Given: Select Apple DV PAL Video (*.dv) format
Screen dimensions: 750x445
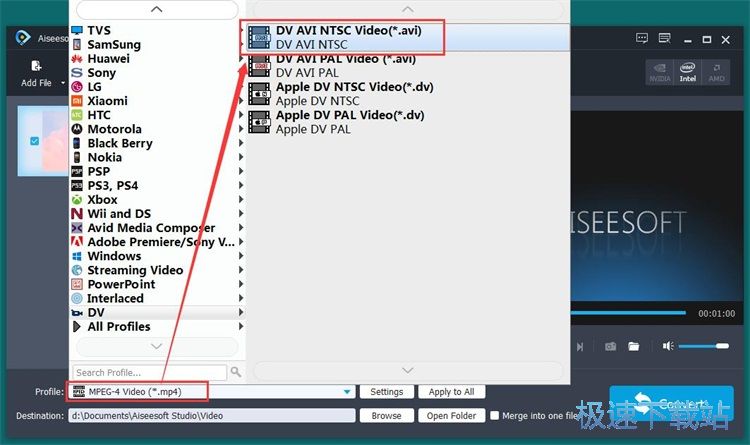Looking at the screenshot, I should pos(408,122).
